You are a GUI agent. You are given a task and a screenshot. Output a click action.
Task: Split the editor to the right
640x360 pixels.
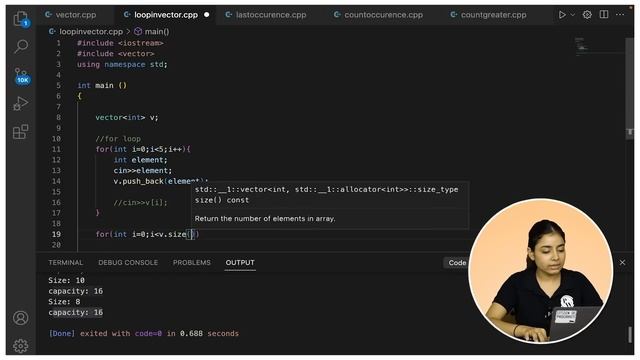pos(604,15)
